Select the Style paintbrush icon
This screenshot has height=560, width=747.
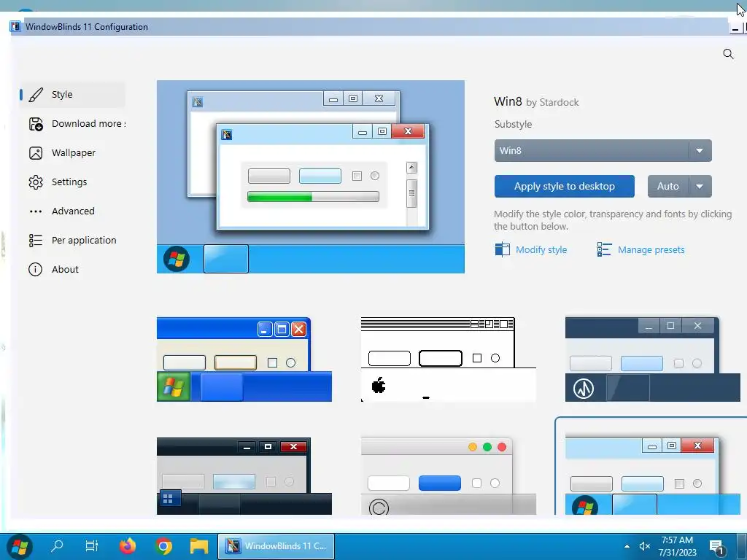(x=36, y=95)
